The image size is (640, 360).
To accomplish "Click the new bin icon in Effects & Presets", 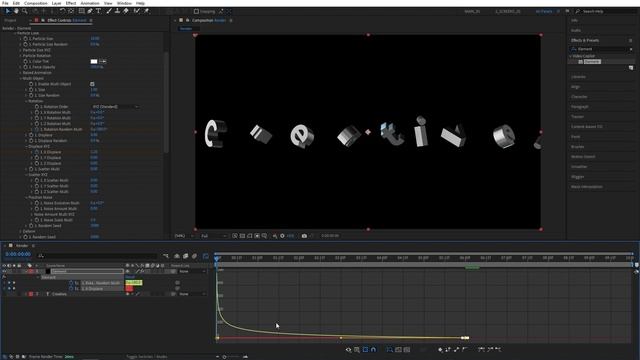I will 631,68.
